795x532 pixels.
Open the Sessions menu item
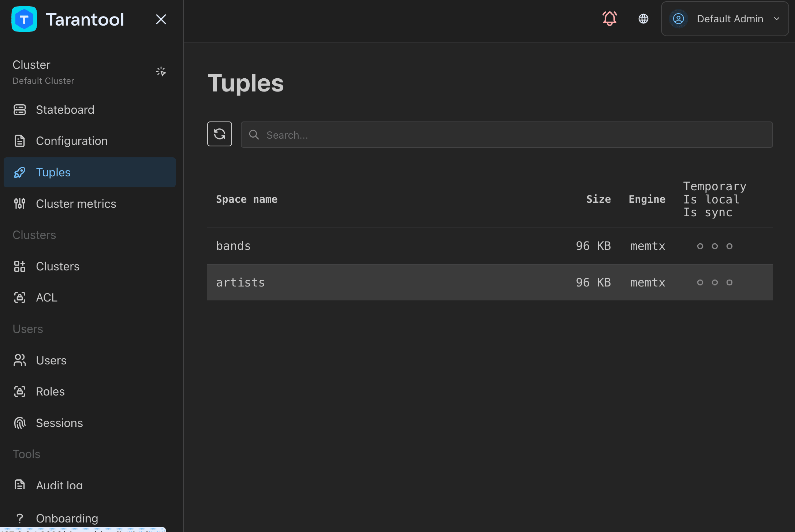pyautogui.click(x=90, y=423)
